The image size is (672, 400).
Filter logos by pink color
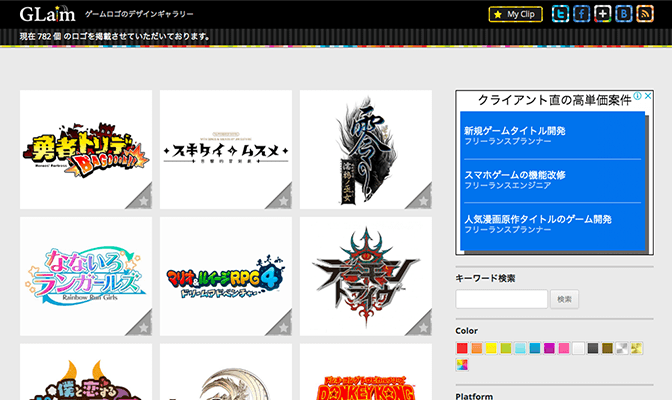[x=564, y=348]
